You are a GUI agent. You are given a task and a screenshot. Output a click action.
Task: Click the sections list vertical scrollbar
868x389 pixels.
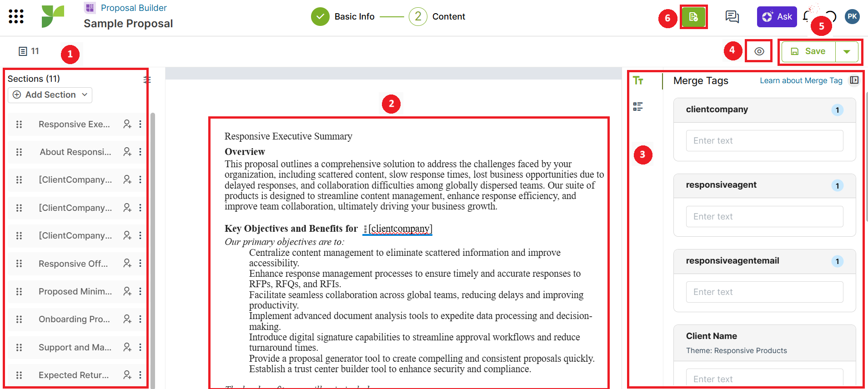coord(153,250)
